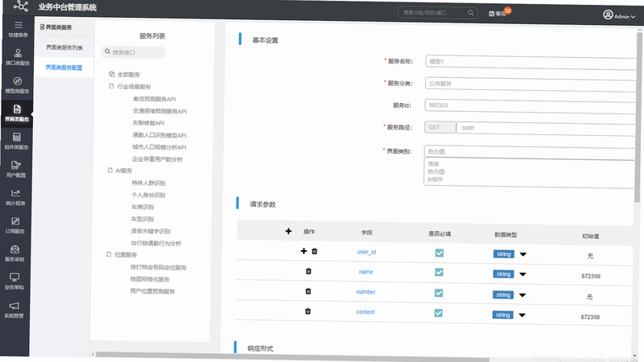
Task: Uncheck required for user_id
Action: [x=440, y=253]
